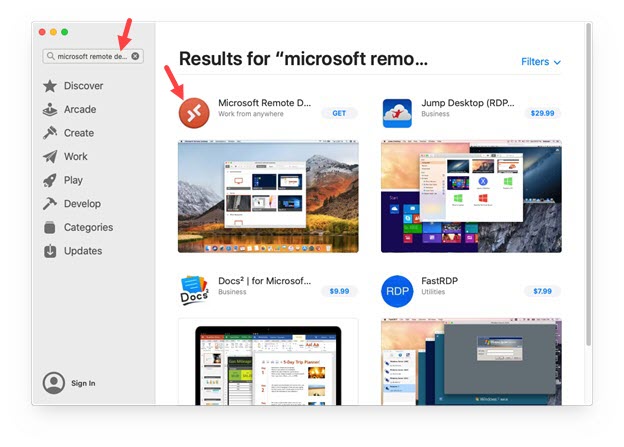The height and width of the screenshot is (447, 624).
Task: Open the Microsoft Remote Desktop app icon
Action: pyautogui.click(x=194, y=113)
